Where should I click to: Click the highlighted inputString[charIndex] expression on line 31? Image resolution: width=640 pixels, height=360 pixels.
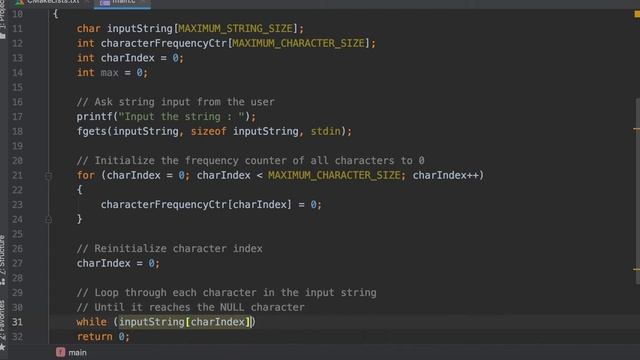(184, 322)
